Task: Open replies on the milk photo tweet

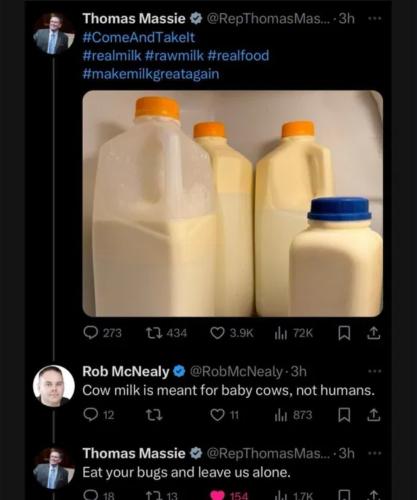Action: click(102, 333)
